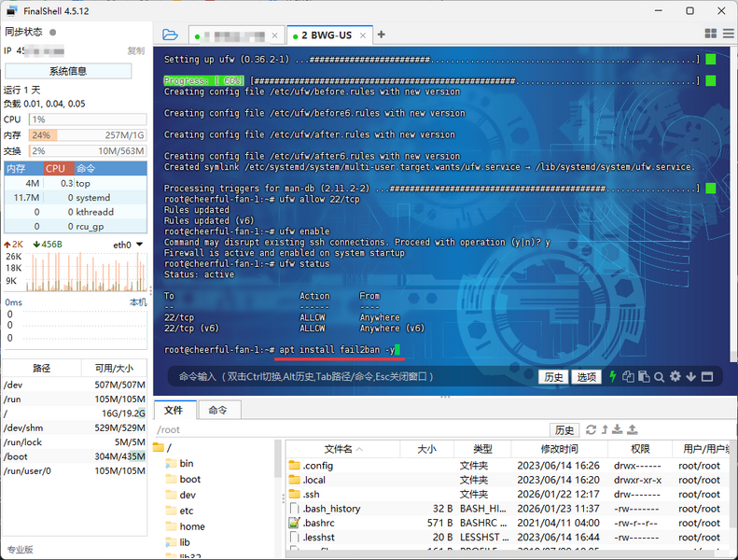Viewport: 738px width, 560px height.
Task: Switch to the 命令 bottom tab
Action: [217, 410]
